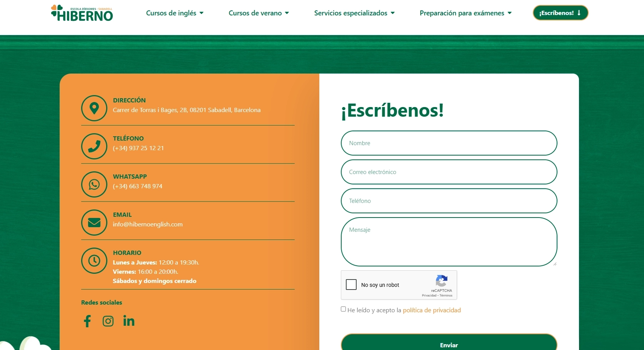Open the Facebook social link

tap(87, 321)
